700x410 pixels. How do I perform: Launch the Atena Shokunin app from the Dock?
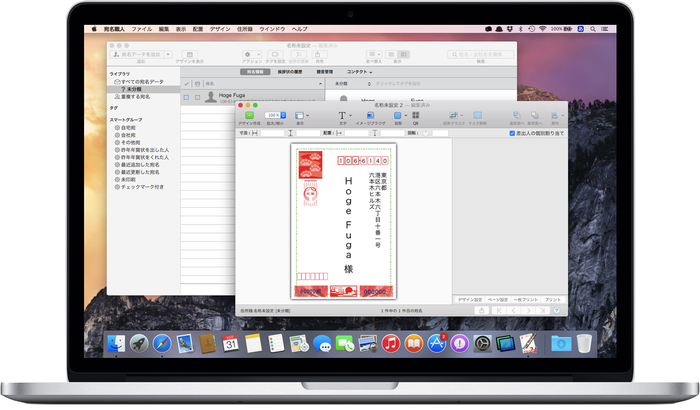click(528, 343)
